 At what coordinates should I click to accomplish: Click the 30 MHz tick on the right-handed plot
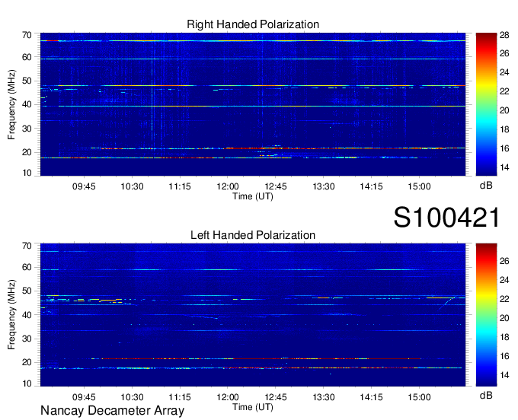coord(27,129)
